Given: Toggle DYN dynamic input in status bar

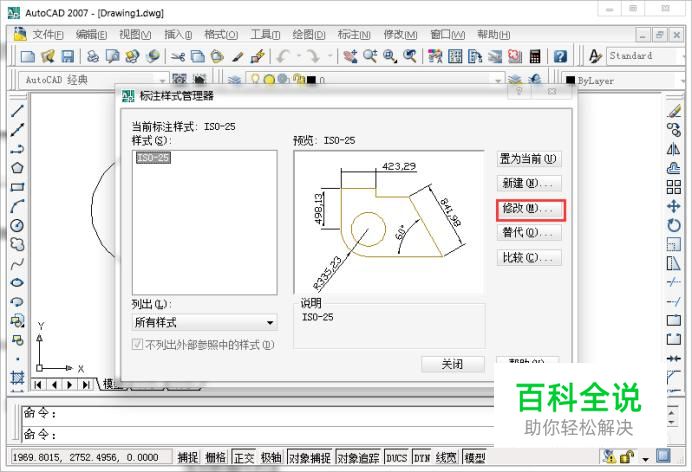Looking at the screenshot, I should [x=422, y=457].
